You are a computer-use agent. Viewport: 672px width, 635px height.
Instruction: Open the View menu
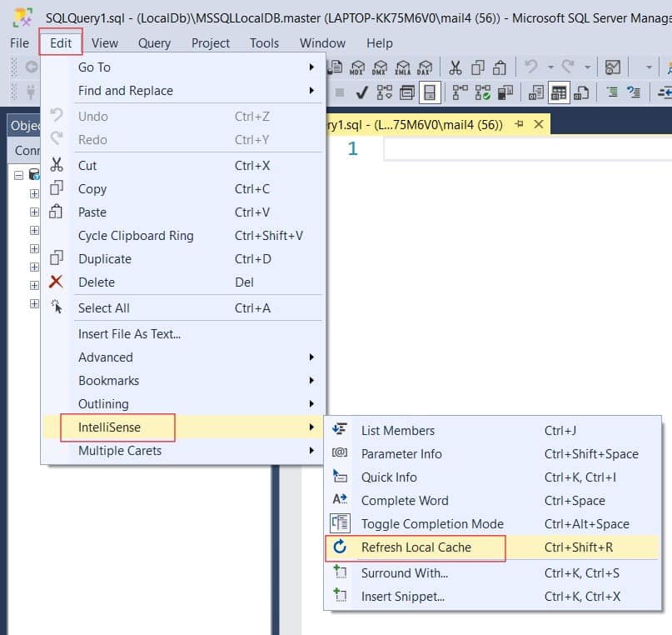(x=105, y=42)
